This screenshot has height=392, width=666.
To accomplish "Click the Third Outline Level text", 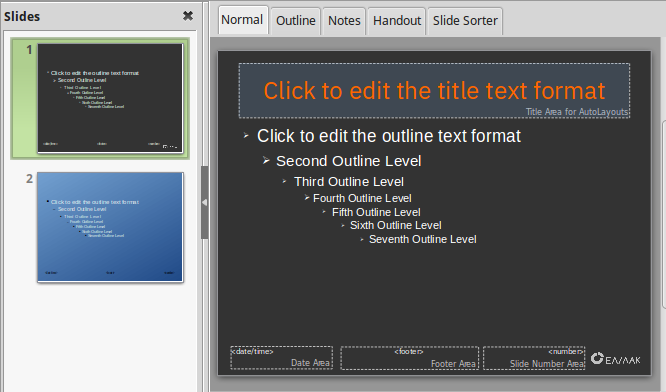I will click(x=349, y=182).
